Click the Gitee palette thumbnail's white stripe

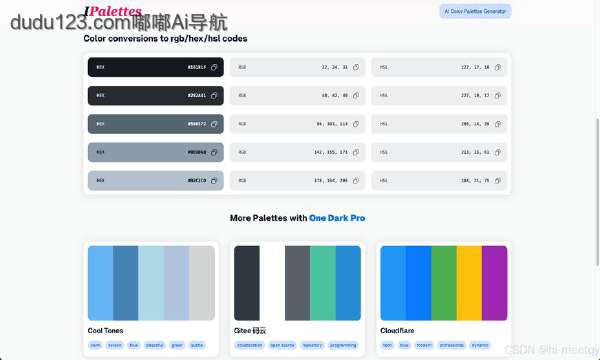tap(272, 283)
